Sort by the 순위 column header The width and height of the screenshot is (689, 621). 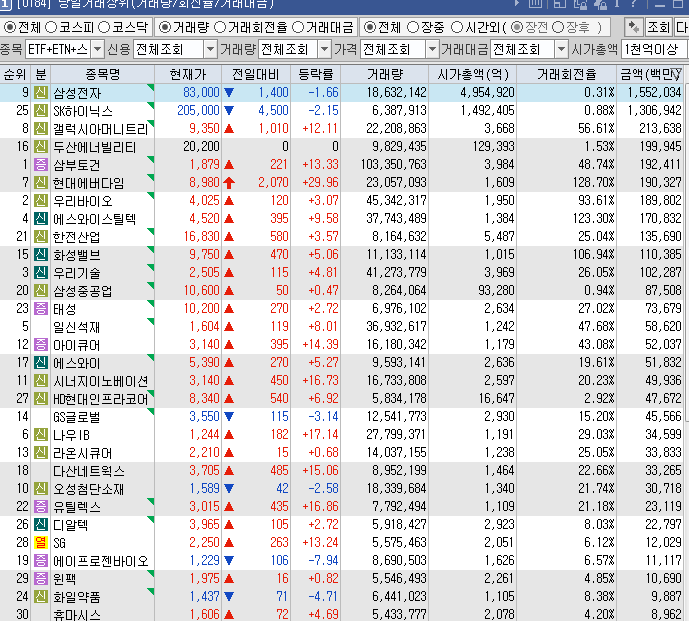pyautogui.click(x=15, y=74)
